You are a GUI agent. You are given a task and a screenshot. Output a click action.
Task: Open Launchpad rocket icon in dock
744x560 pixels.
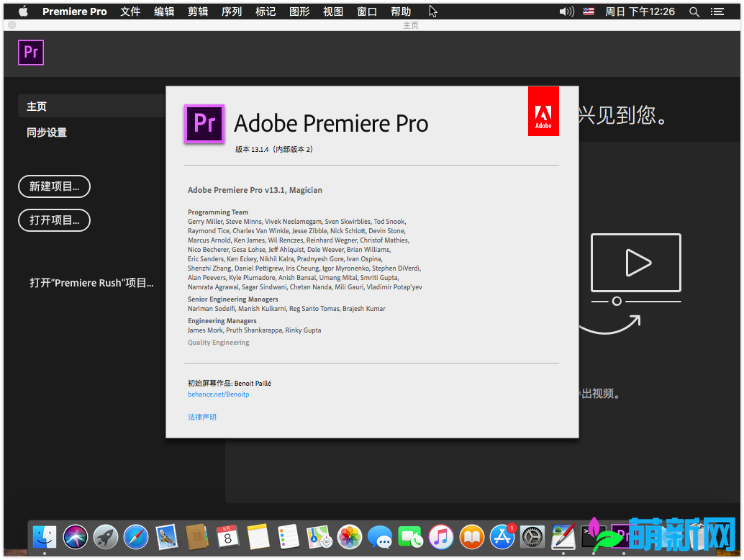click(105, 537)
